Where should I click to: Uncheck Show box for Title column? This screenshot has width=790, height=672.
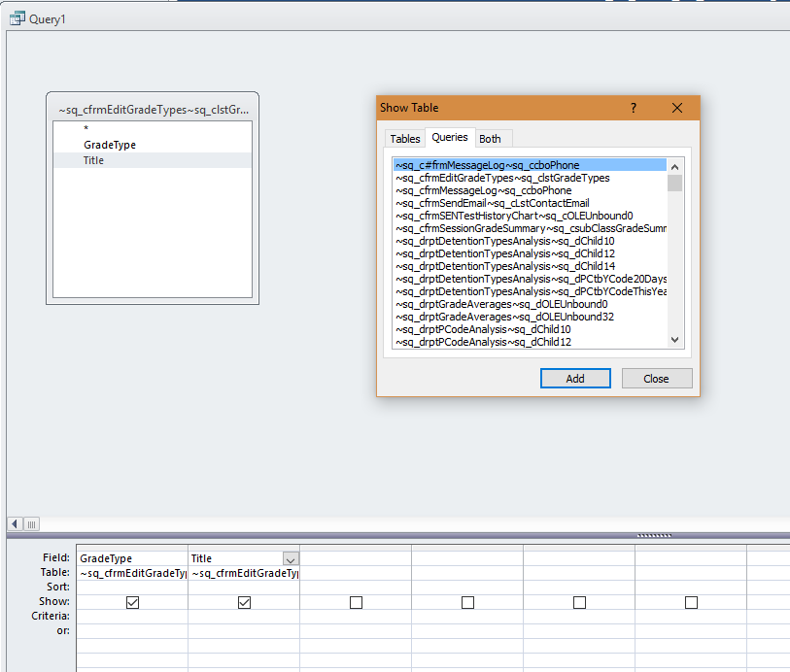click(244, 602)
